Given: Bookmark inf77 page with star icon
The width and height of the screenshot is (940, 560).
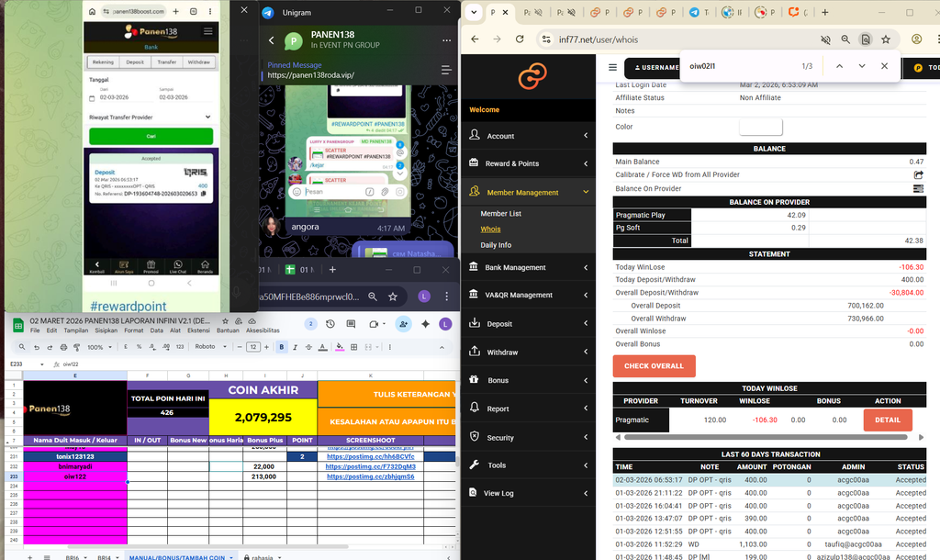Looking at the screenshot, I should point(886,39).
